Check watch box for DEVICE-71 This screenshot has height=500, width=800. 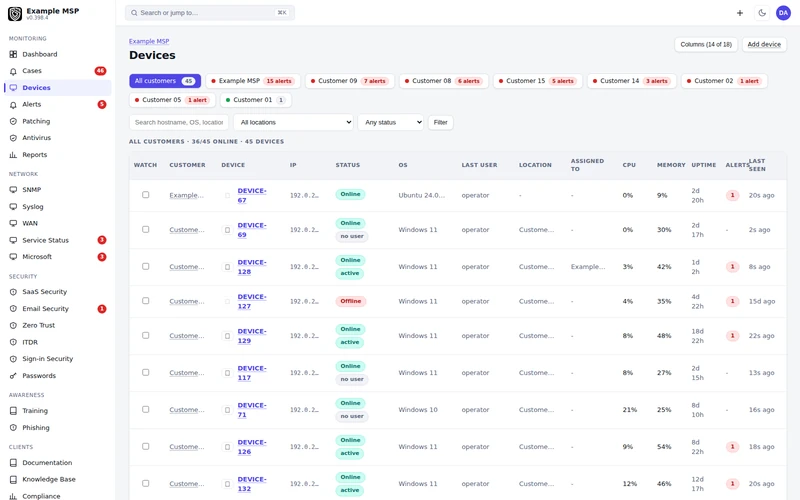tap(145, 409)
